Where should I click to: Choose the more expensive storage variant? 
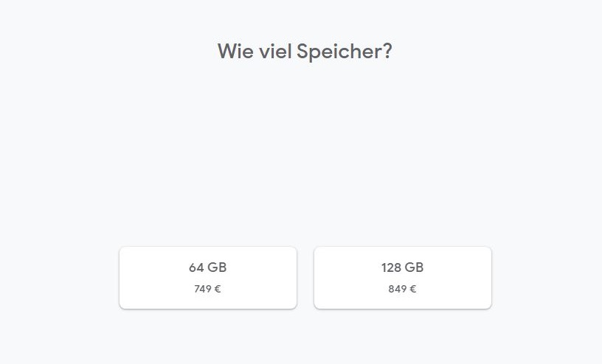tap(402, 278)
